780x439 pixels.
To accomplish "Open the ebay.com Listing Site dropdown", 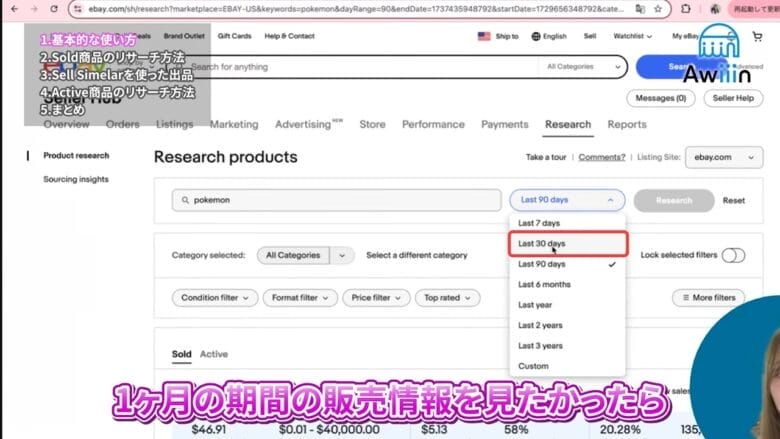I will [724, 157].
